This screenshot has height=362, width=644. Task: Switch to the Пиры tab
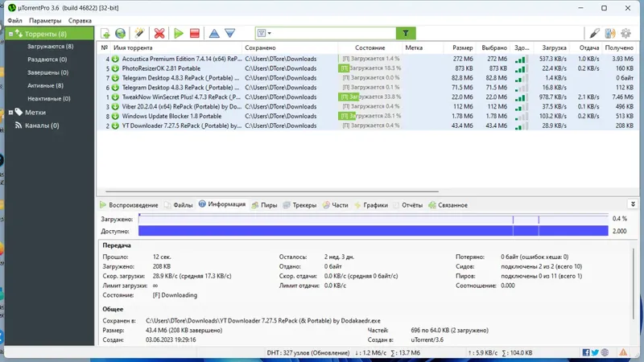(265, 205)
